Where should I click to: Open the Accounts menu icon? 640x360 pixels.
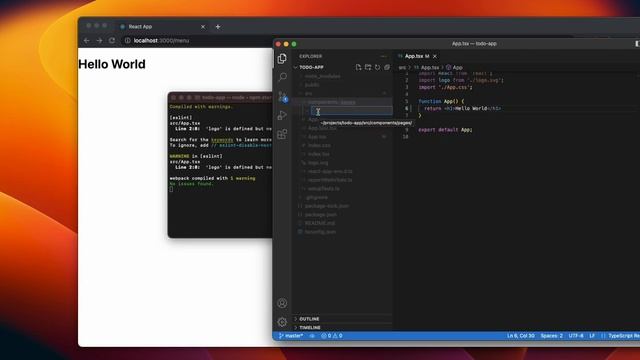click(x=282, y=303)
